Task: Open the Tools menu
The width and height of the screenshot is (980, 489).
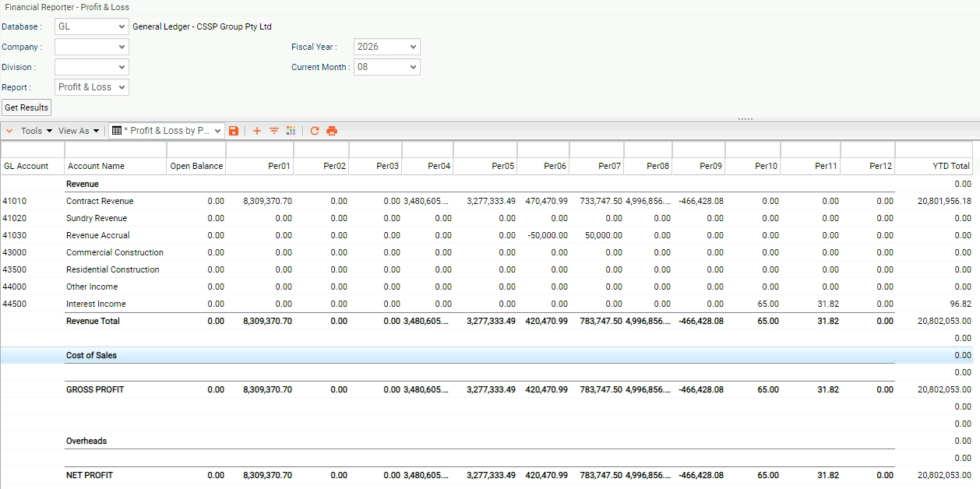Action: (x=37, y=131)
